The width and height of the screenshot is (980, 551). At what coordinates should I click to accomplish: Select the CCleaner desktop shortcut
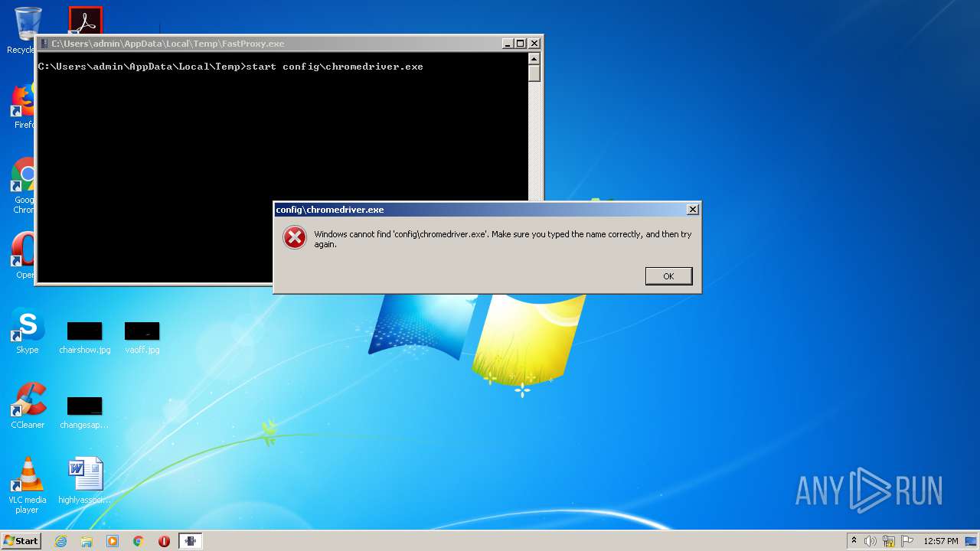pyautogui.click(x=28, y=406)
